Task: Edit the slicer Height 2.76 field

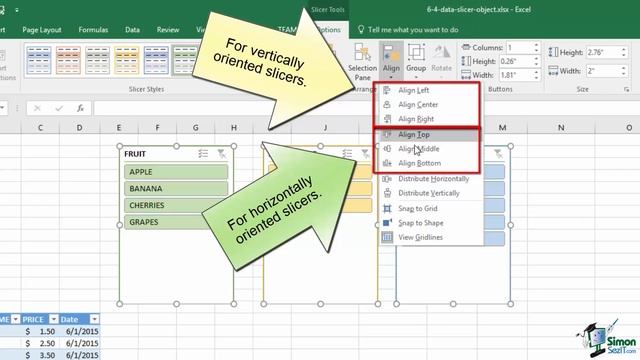Action: click(x=603, y=52)
